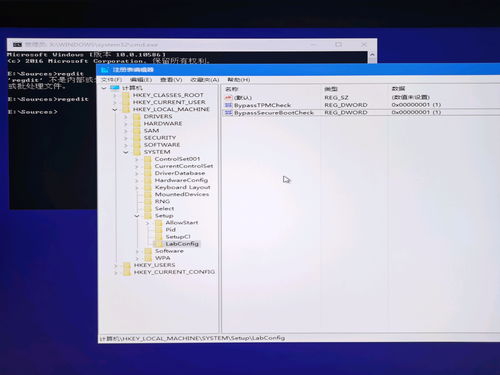This screenshot has width=500, height=375.
Task: Select the MountedDevices key
Action: (182, 194)
